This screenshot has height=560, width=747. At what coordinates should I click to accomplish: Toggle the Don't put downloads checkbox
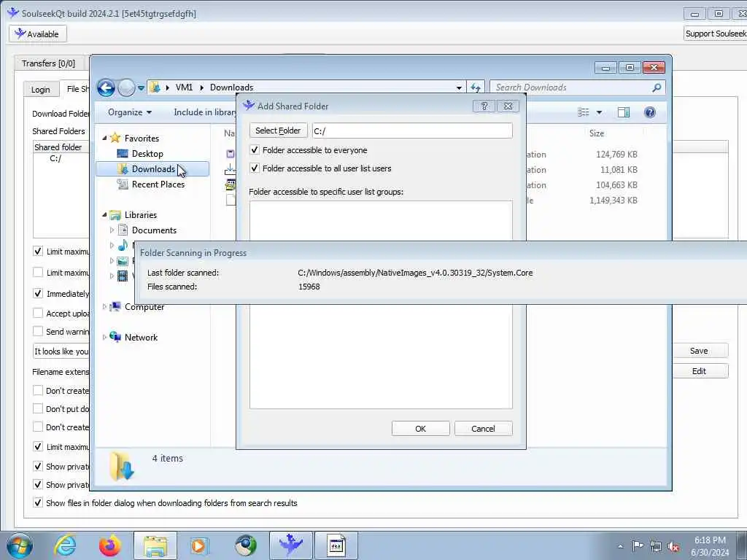(38, 408)
